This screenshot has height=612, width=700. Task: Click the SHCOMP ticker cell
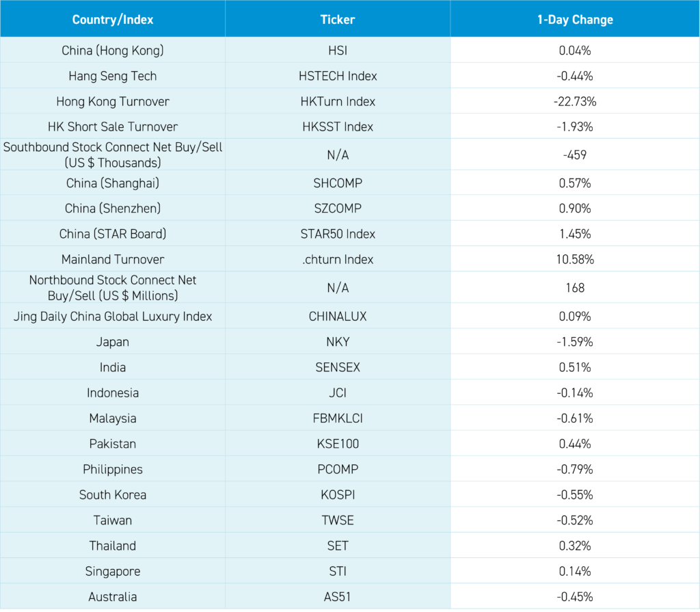(x=338, y=183)
